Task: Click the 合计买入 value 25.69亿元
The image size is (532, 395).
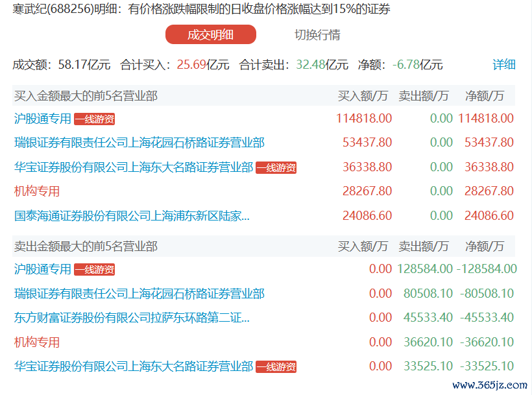Action: click(203, 64)
